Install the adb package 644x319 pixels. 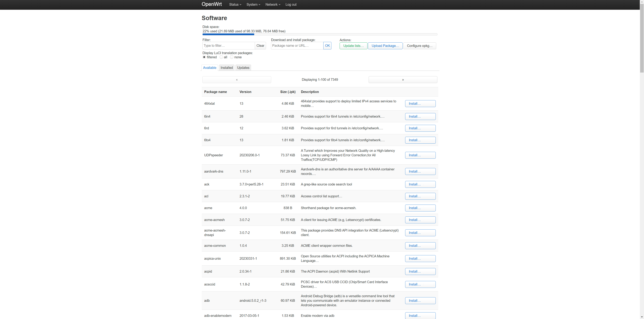[420, 301]
